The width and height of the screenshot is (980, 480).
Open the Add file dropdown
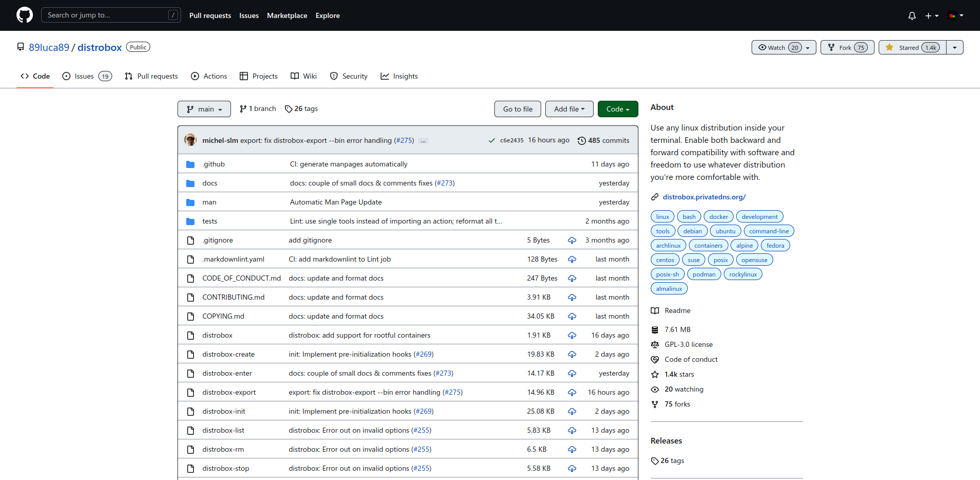pos(569,108)
